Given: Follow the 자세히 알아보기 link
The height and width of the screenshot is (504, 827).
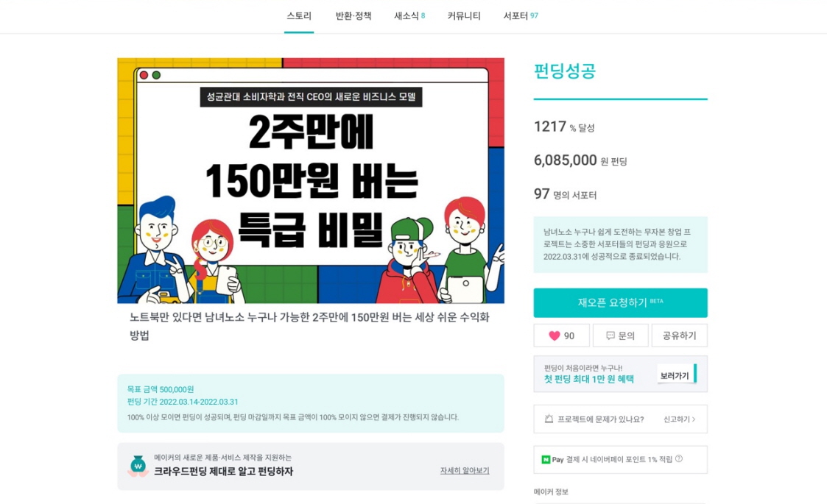Looking at the screenshot, I should pos(465,471).
